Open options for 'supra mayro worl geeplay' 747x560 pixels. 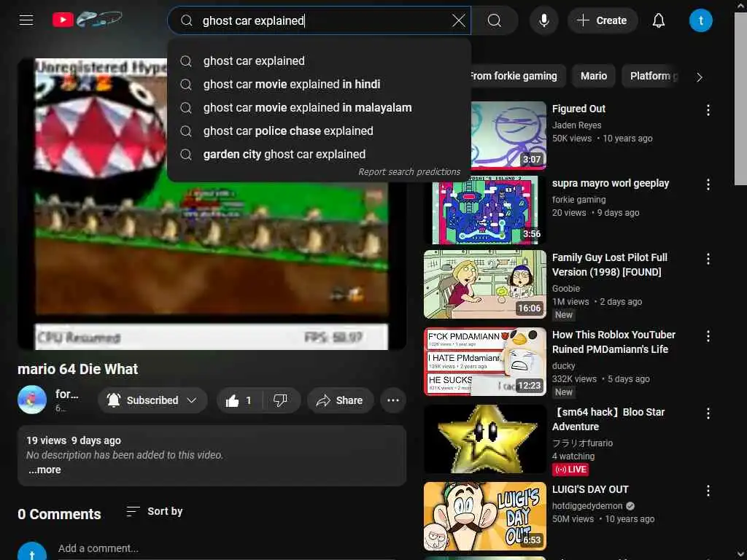point(708,184)
